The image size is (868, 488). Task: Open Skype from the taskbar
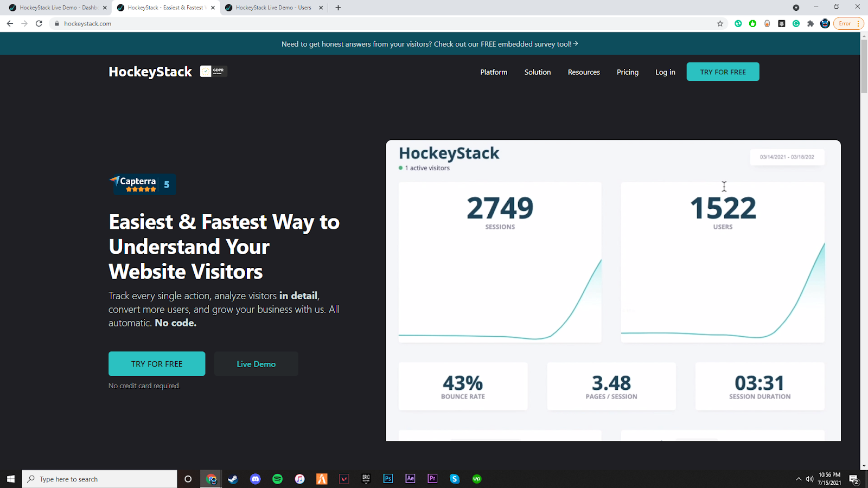pyautogui.click(x=455, y=479)
